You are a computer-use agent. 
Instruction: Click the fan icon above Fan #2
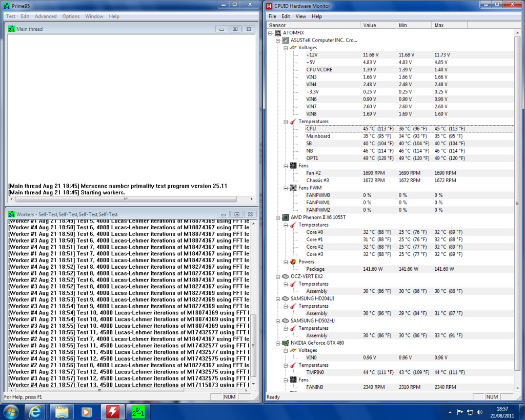point(293,166)
